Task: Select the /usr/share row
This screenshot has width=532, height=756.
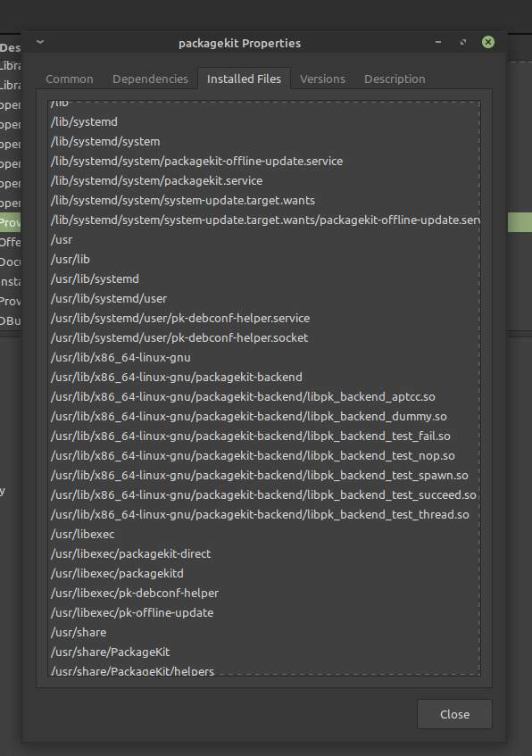Action: pos(264,633)
